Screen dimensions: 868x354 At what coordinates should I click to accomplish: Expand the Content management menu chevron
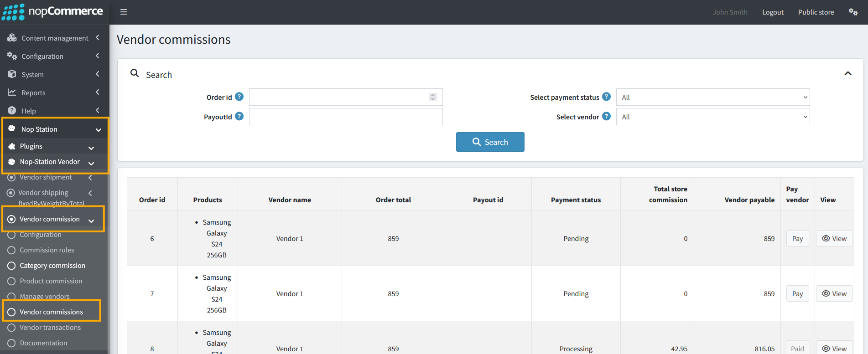coord(98,37)
